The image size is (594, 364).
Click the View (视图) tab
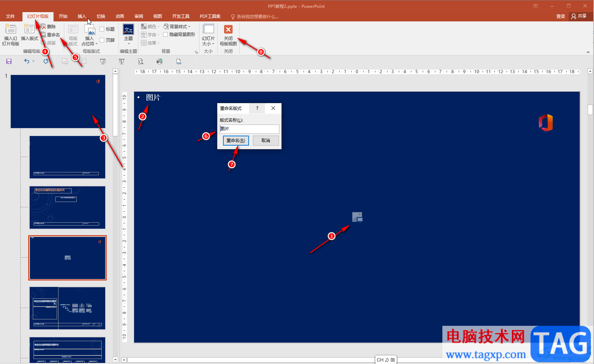click(158, 16)
